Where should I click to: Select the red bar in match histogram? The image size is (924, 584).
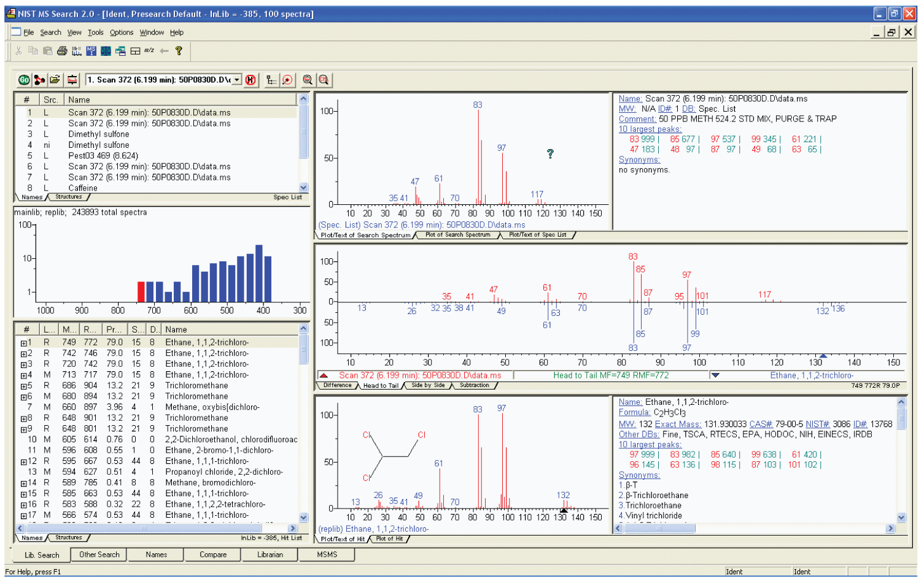(x=141, y=291)
